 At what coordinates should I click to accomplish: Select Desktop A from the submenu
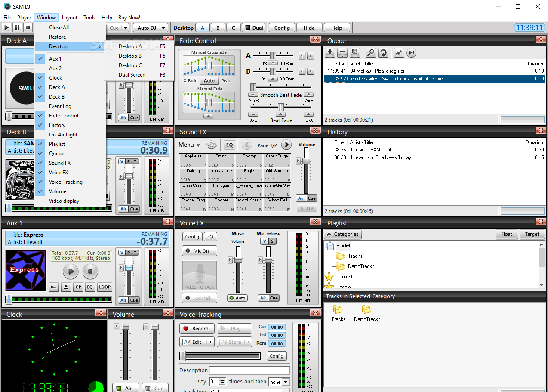click(x=139, y=46)
